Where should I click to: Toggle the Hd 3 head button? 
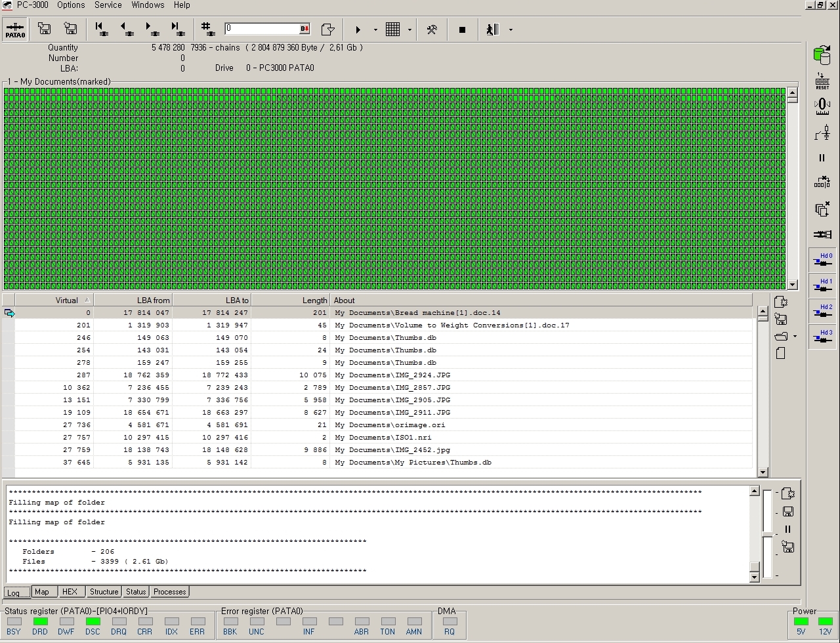822,336
